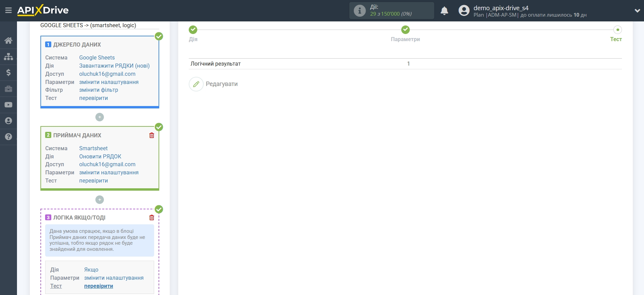The height and width of the screenshot is (295, 644).
Task: Click the Редагувати pencil icon
Action: (x=196, y=84)
